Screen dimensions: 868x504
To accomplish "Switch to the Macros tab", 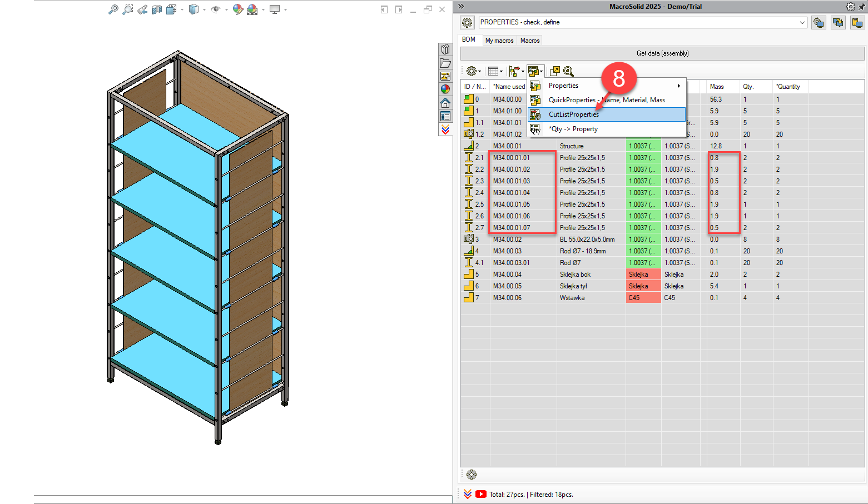I will coord(530,41).
